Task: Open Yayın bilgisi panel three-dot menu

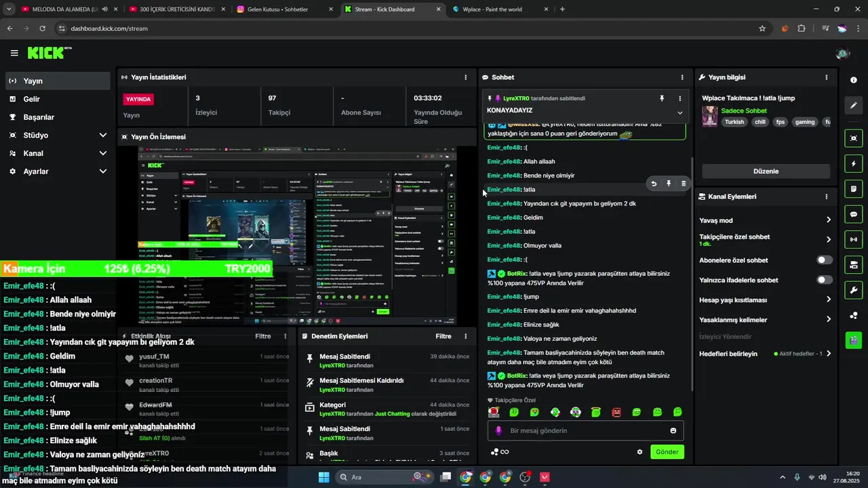Action: pos(826,77)
